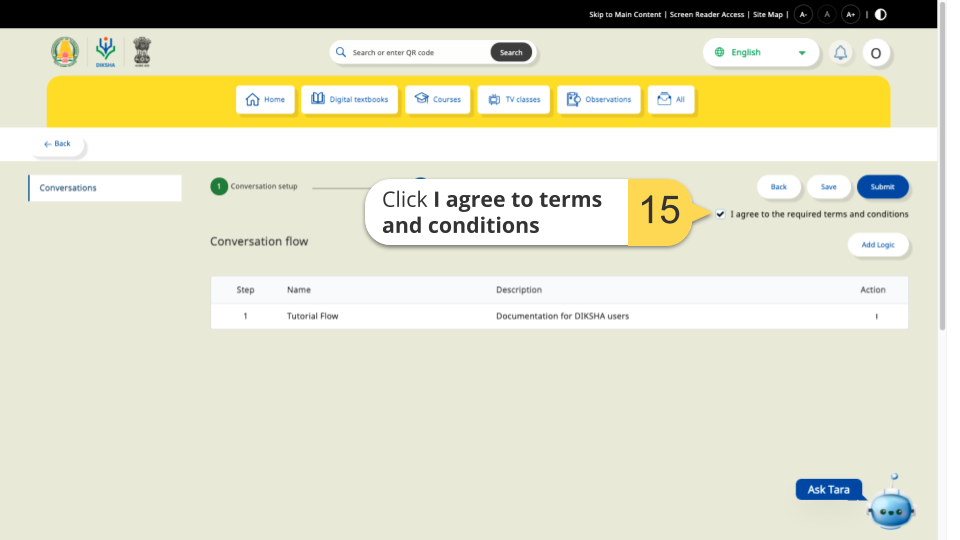The height and width of the screenshot is (540, 960).
Task: Click the A+ increase font size icon
Action: click(850, 14)
